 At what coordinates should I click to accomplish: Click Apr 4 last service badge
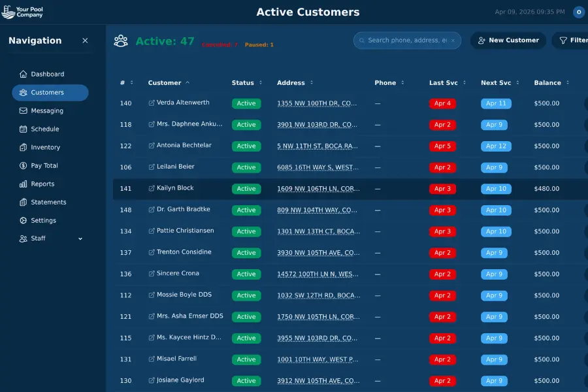click(442, 103)
